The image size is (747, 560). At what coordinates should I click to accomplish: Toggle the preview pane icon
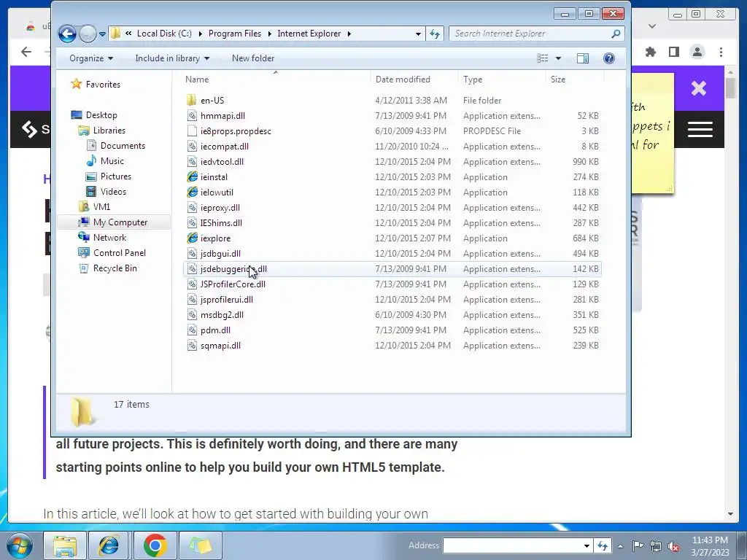(583, 58)
